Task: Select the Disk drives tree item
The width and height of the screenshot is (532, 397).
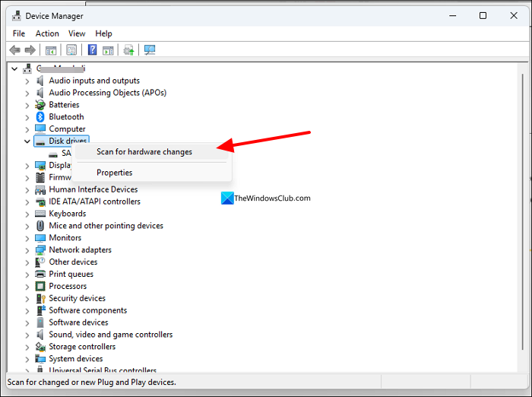Action: pyautogui.click(x=62, y=141)
